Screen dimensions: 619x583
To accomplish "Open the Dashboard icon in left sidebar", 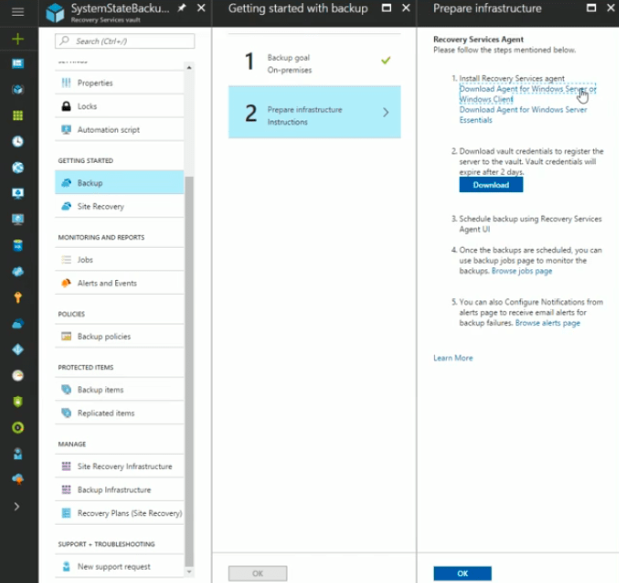I will (x=18, y=64).
